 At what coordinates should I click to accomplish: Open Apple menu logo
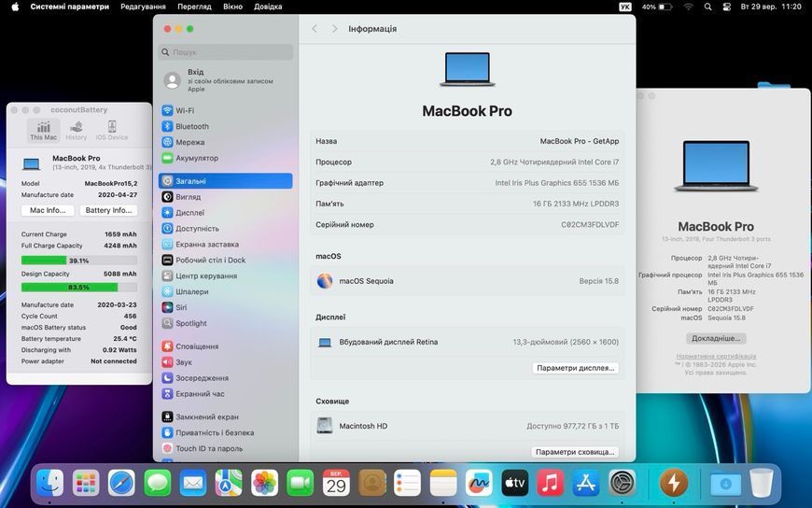pyautogui.click(x=15, y=7)
